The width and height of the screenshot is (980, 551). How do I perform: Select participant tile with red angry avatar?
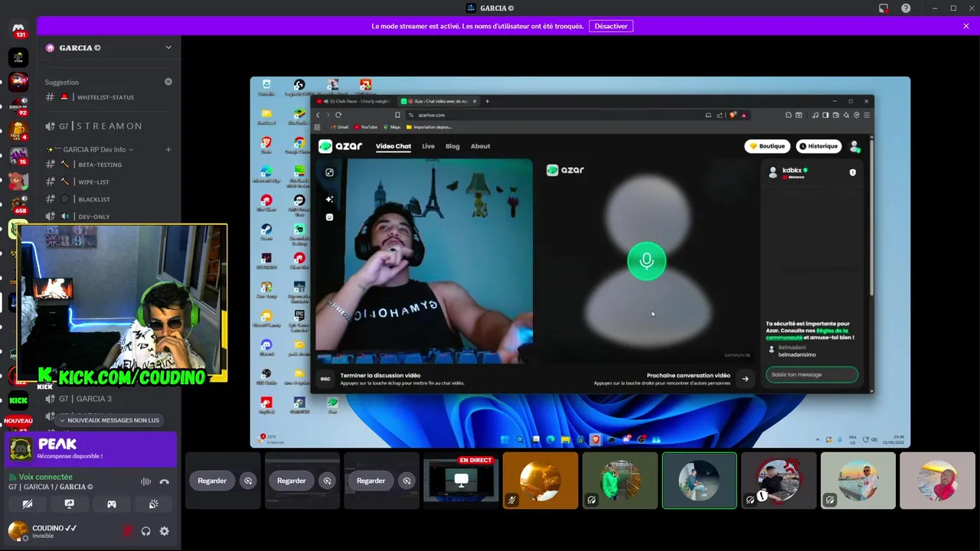[x=779, y=481]
